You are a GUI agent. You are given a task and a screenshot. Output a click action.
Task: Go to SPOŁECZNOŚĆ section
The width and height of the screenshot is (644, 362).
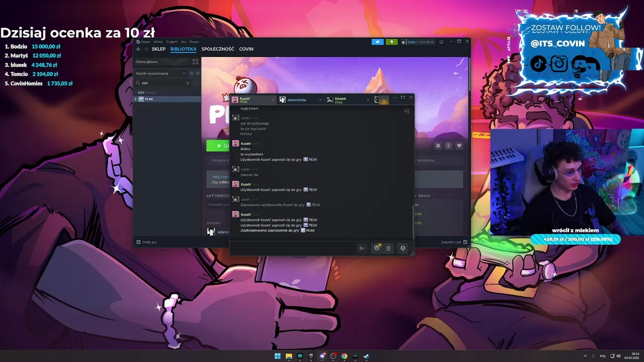pyautogui.click(x=218, y=49)
